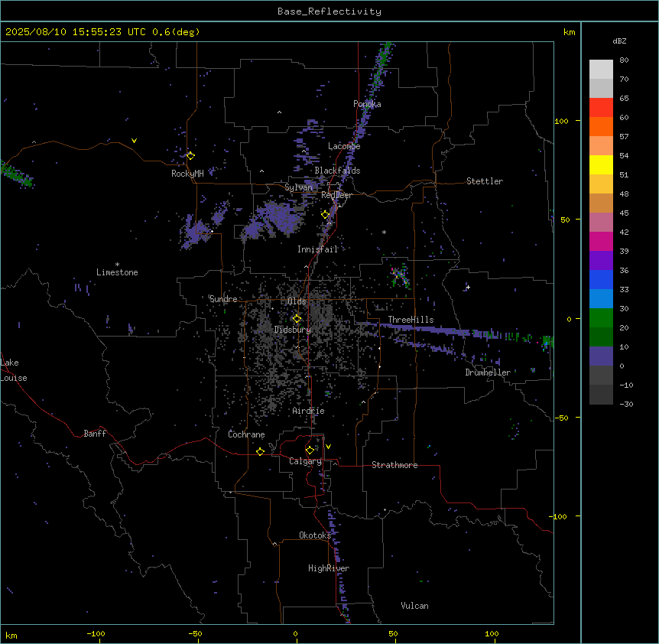Screen dimensions: 659x644
Task: Click the Base_Reflectivity title
Action: pos(329,11)
